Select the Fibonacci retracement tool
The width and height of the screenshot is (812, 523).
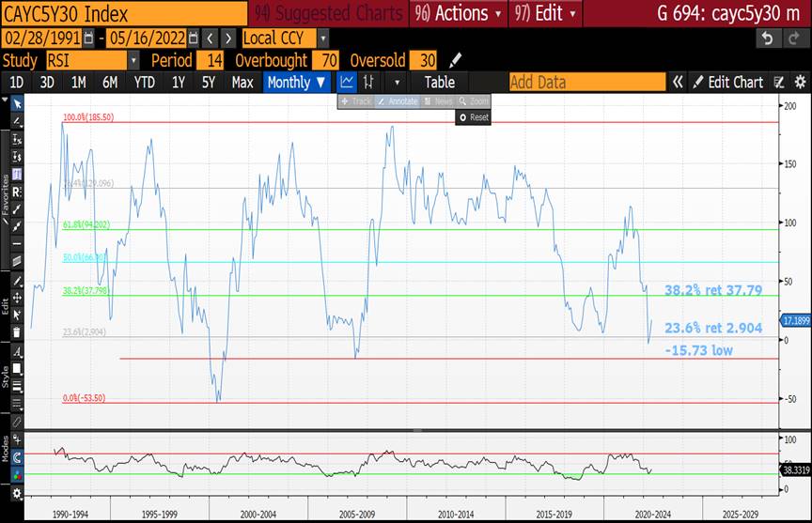point(17,175)
